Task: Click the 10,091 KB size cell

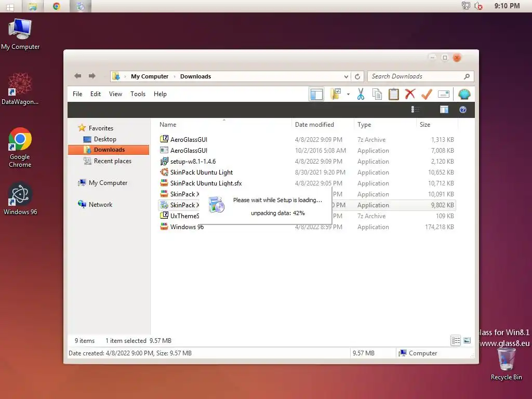Action: click(x=441, y=194)
